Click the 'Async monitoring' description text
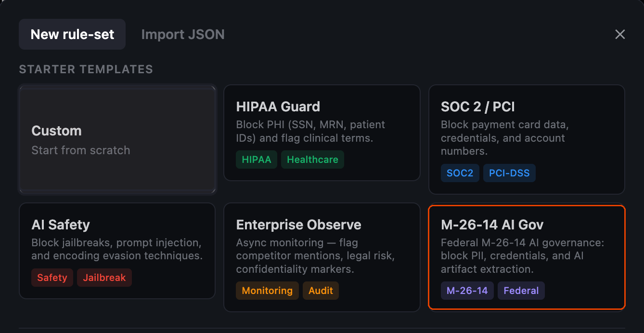The width and height of the screenshot is (644, 333). tap(315, 256)
